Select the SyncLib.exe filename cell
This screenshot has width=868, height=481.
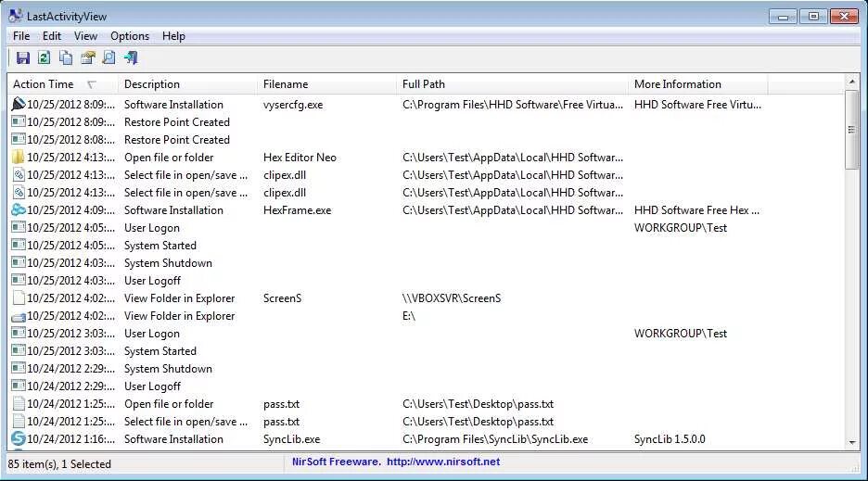tap(291, 439)
